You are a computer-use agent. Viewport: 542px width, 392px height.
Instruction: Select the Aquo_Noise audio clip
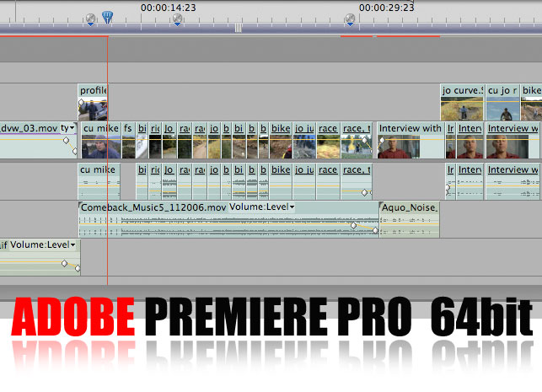410,219
